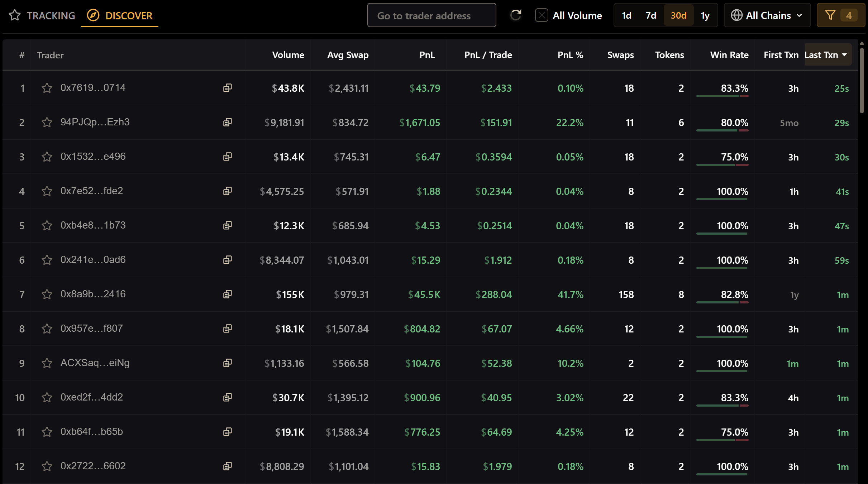Click the refresh icon beside search field
Screen dimensions: 868x484
click(x=515, y=15)
